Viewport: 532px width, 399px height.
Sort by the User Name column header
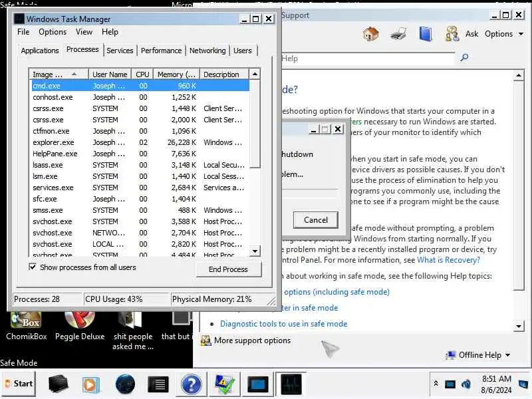pos(110,74)
